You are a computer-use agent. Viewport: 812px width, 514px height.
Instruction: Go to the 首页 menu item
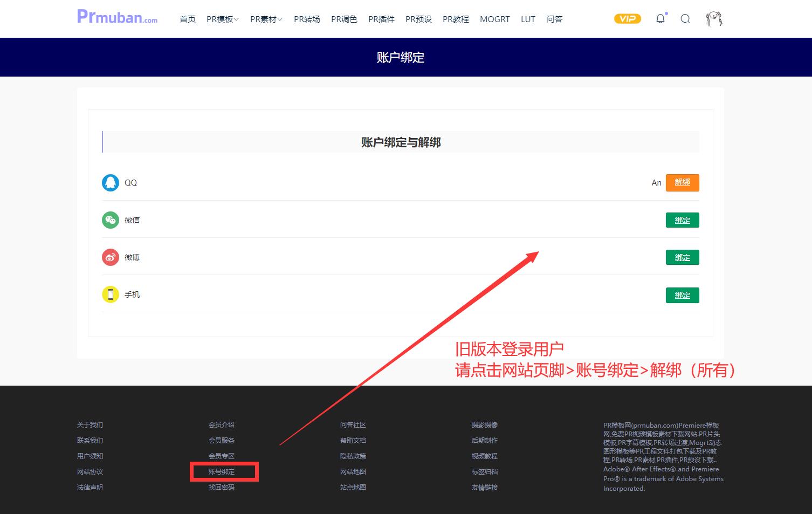(x=187, y=19)
